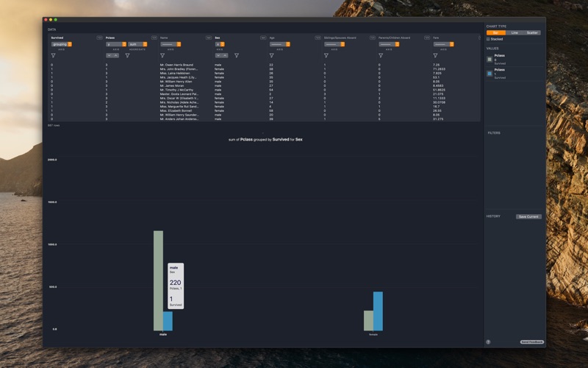Viewport: 588px width, 368px height.
Task: Click the Survived column data type badge
Action: click(99, 38)
